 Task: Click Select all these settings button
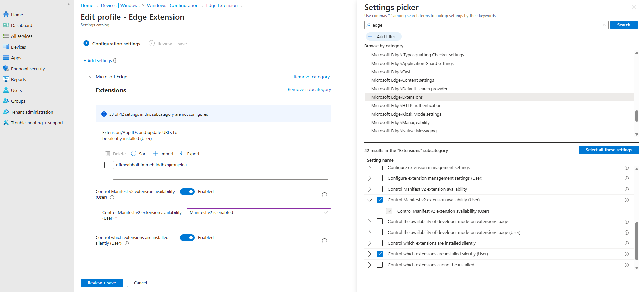point(609,150)
